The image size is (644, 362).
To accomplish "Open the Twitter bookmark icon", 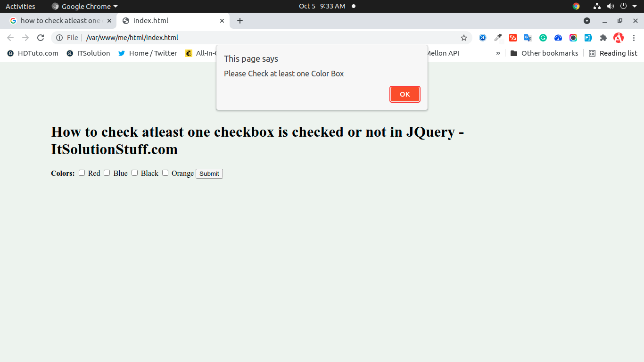I will click(123, 53).
